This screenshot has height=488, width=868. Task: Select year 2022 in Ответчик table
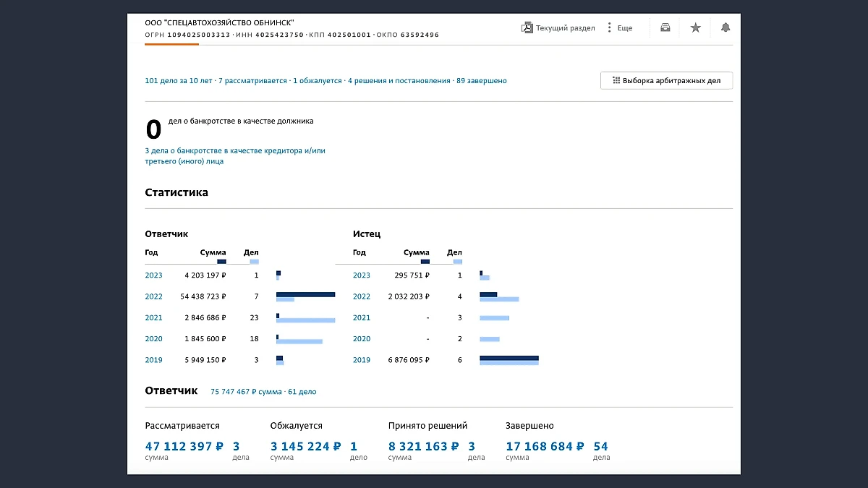point(153,296)
